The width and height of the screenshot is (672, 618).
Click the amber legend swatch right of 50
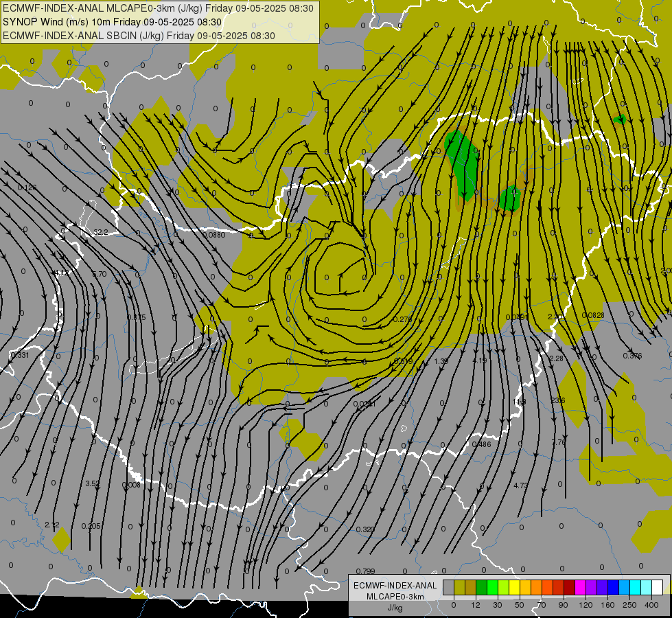pos(525,587)
